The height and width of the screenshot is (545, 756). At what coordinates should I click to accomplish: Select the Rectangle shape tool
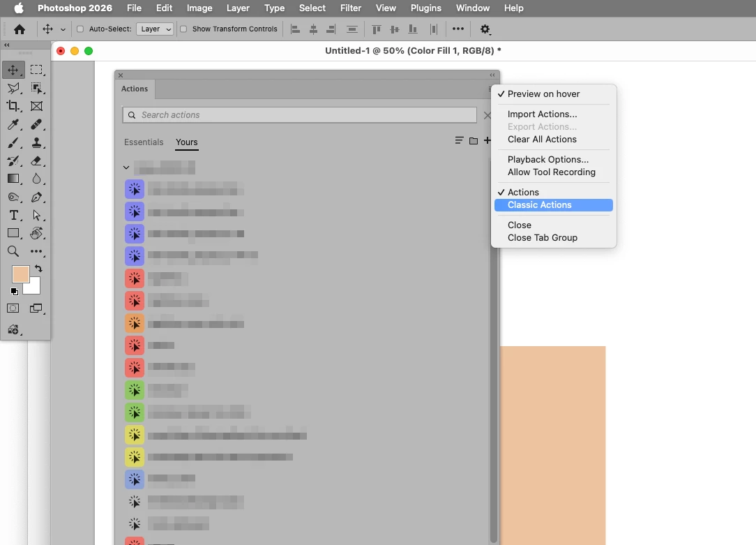pos(13,234)
